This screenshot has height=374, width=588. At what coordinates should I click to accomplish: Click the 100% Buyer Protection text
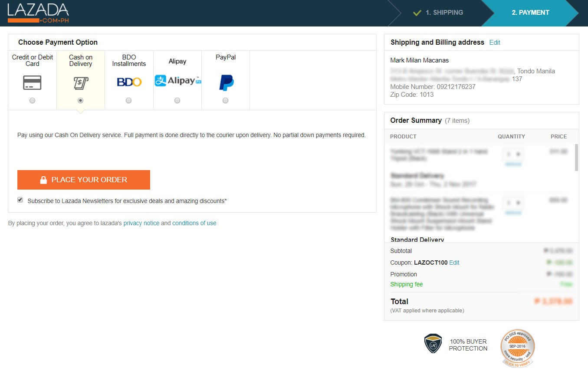click(x=468, y=345)
